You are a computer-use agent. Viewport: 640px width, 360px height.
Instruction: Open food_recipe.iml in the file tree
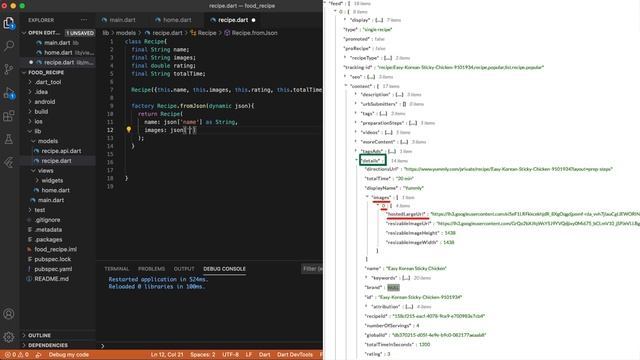pyautogui.click(x=55, y=249)
